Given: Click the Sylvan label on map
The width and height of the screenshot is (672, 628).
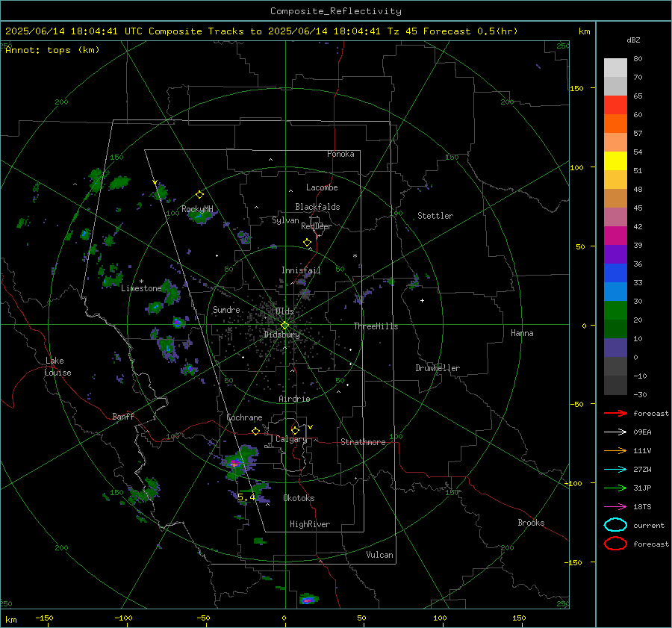Looking at the screenshot, I should [x=285, y=220].
